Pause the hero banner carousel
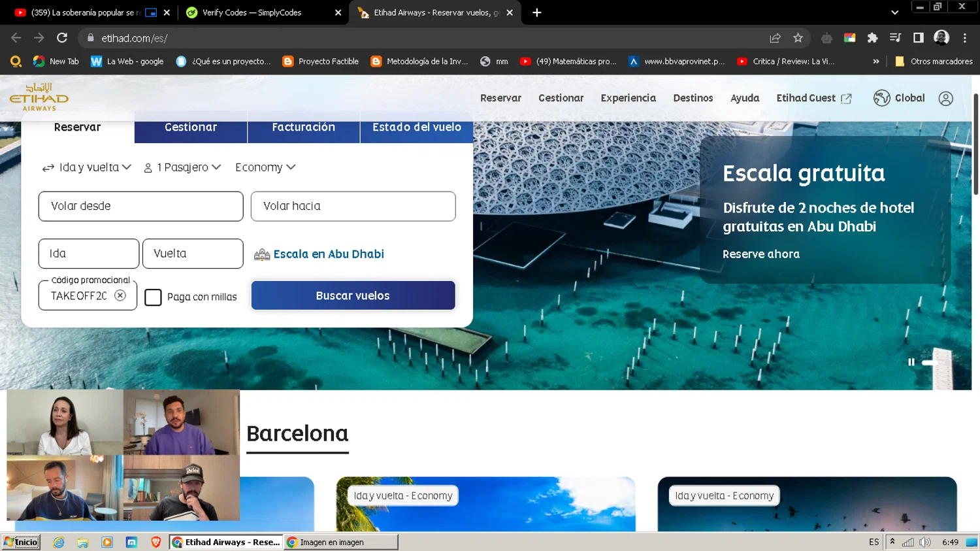The image size is (980, 551). [x=911, y=362]
